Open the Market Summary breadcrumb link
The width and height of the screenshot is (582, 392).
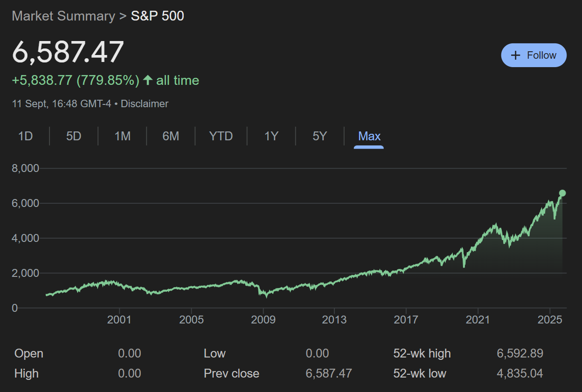pos(63,16)
